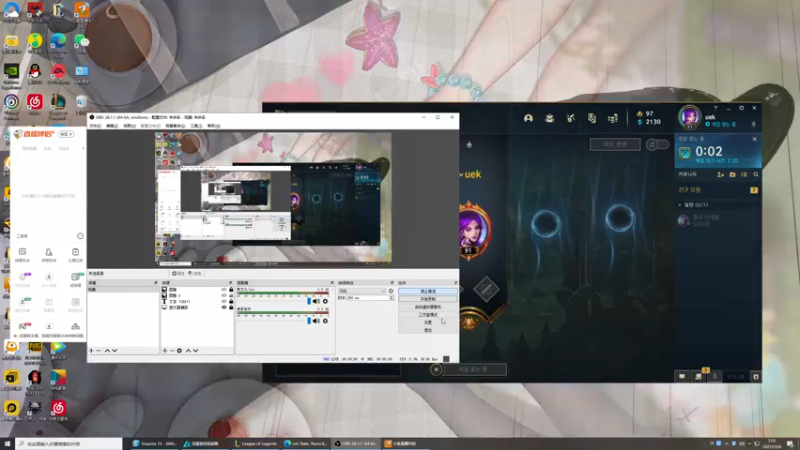Click the purple summoner avatar beside uek name

[689, 117]
